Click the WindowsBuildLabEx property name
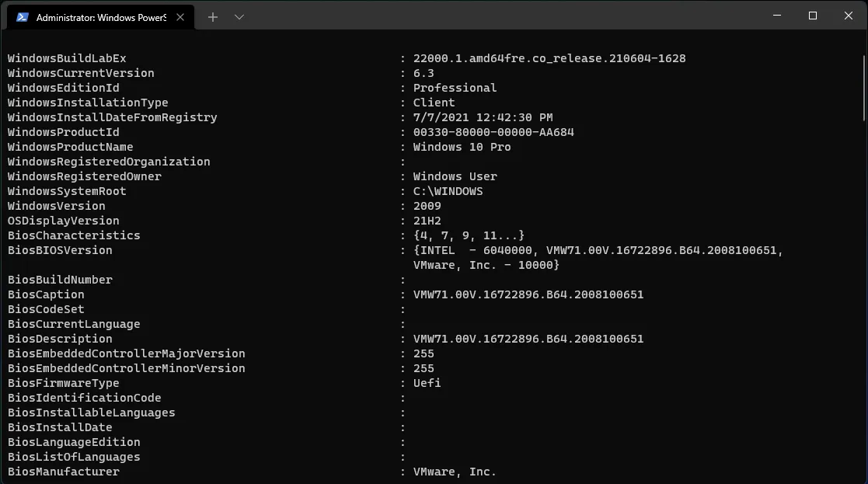868x484 pixels. [x=67, y=58]
